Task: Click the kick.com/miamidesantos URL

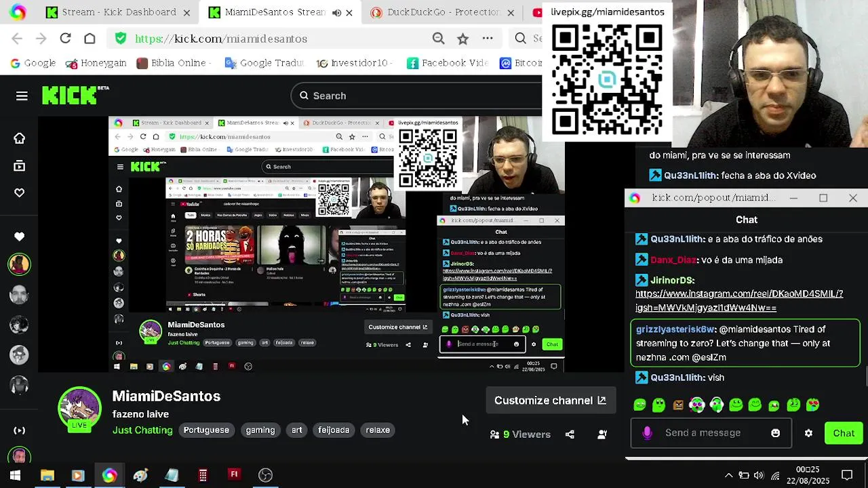Action: [x=221, y=39]
